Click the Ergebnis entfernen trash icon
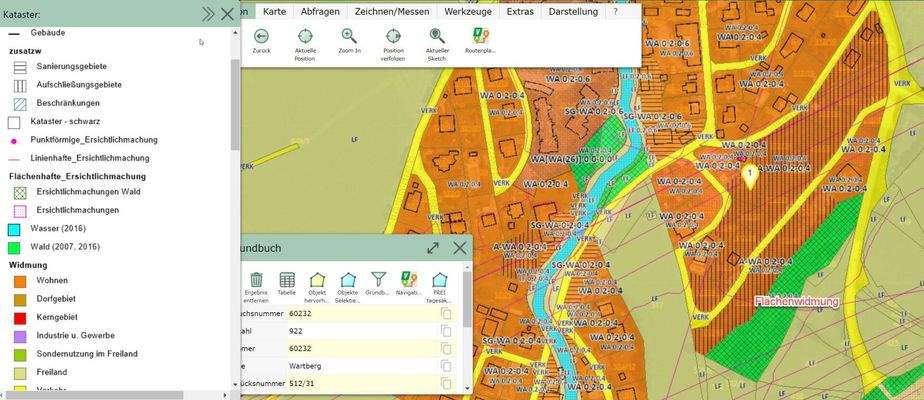Image resolution: width=924 pixels, height=400 pixels. tap(257, 280)
